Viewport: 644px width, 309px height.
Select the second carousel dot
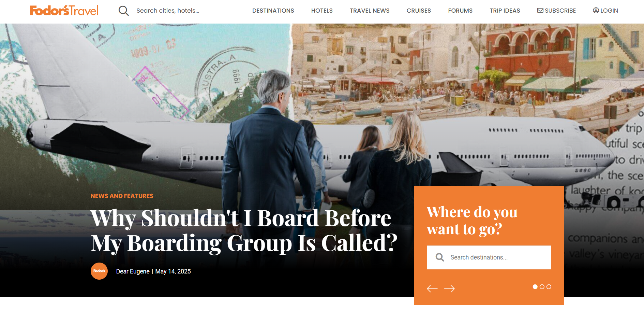point(542,287)
